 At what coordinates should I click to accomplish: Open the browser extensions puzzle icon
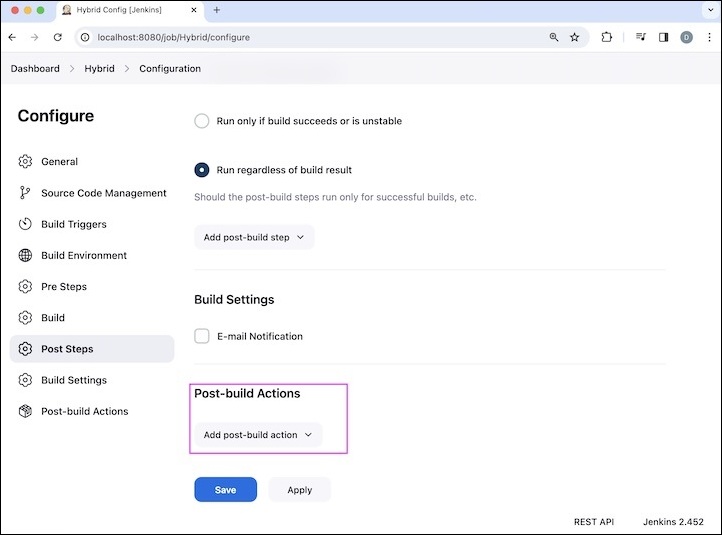(607, 37)
